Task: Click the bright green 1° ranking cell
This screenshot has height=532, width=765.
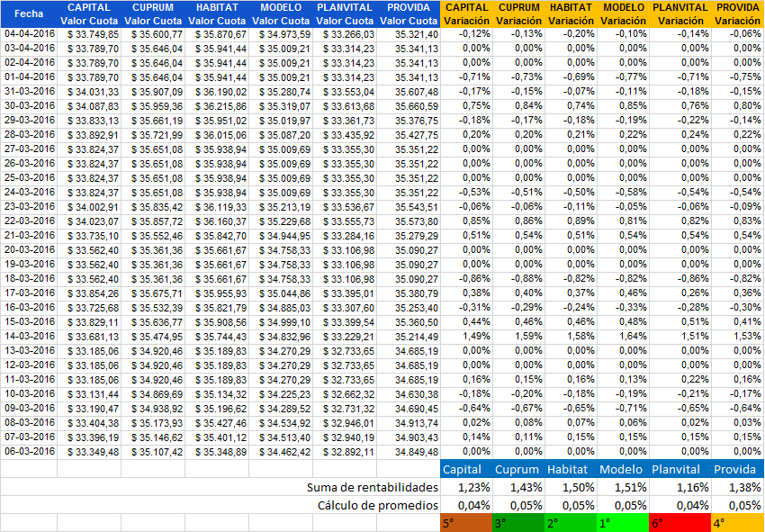Action: 624,523
